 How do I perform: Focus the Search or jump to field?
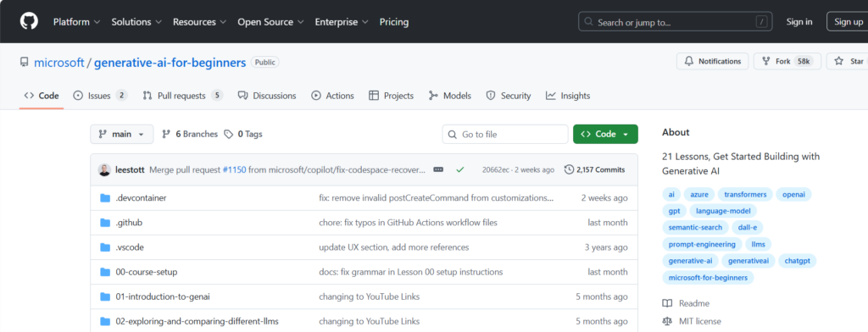point(675,22)
